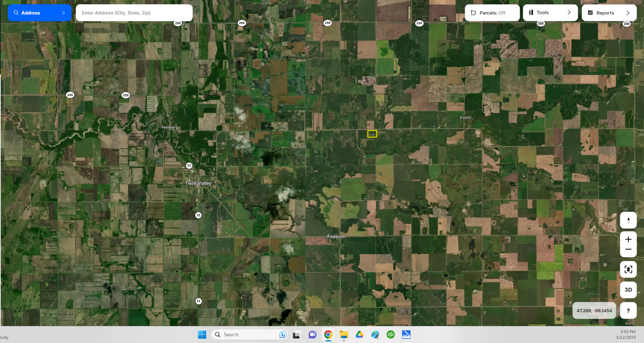
Task: Click the Enter Address input field
Action: coord(134,13)
